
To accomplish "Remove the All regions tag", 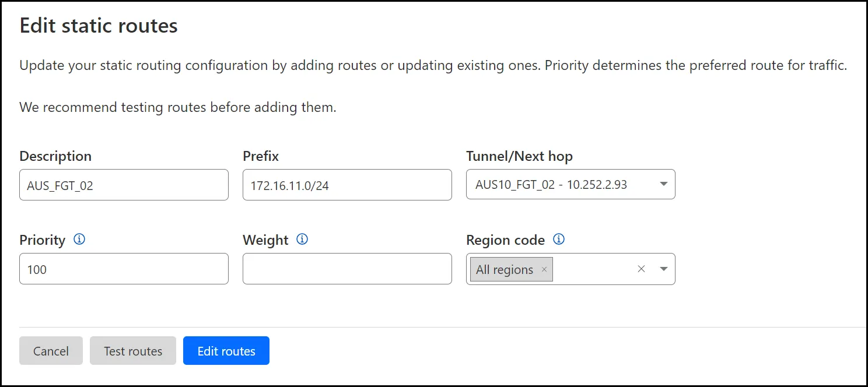I will click(544, 269).
